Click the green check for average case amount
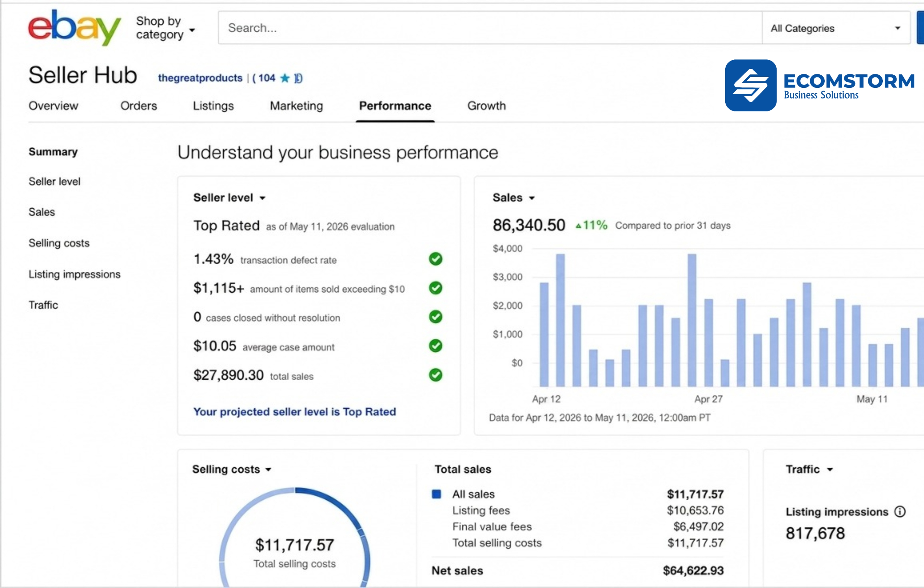 coord(435,345)
